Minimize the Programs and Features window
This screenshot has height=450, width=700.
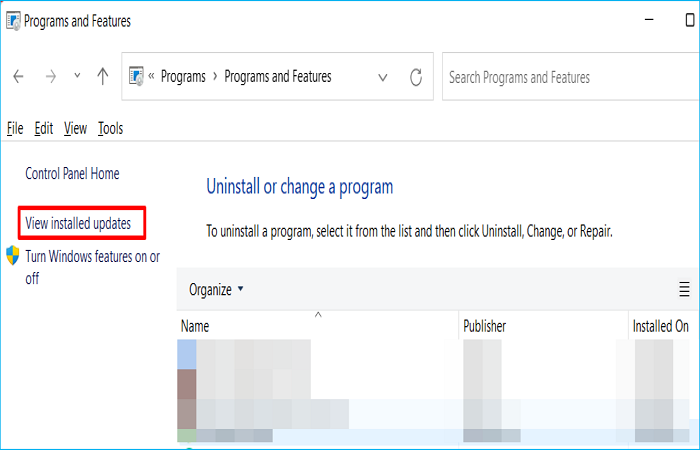click(x=649, y=20)
